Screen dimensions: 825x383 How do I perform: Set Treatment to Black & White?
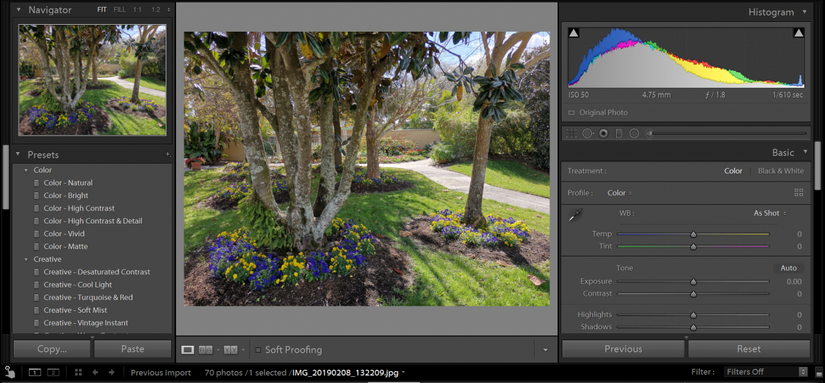(781, 171)
